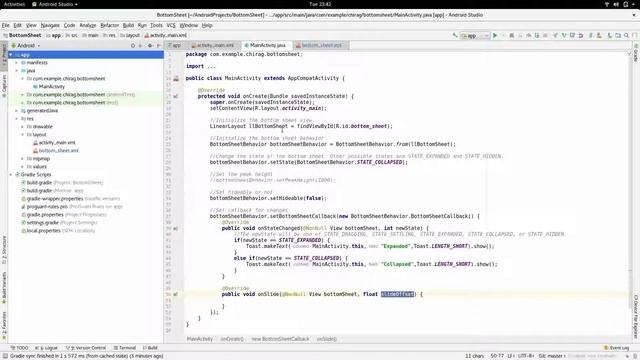Collapse the Gradle Scripts node
Image resolution: width=640 pixels, height=360 pixels.
point(11,175)
